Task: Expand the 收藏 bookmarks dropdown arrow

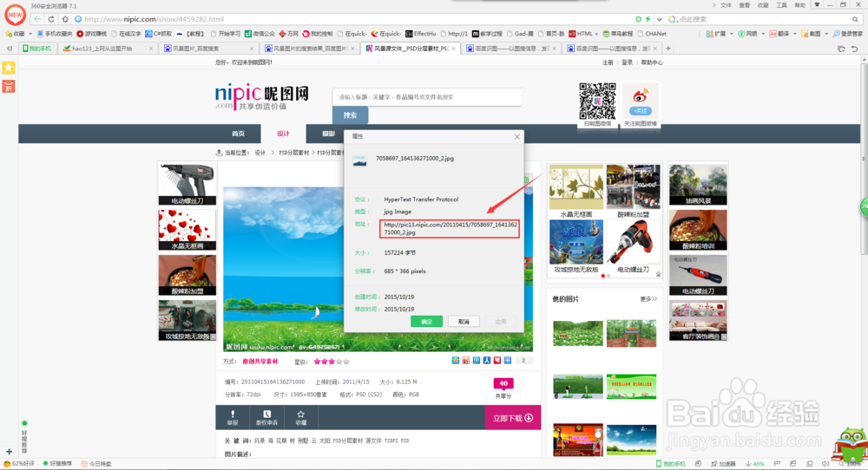Action: (x=30, y=34)
